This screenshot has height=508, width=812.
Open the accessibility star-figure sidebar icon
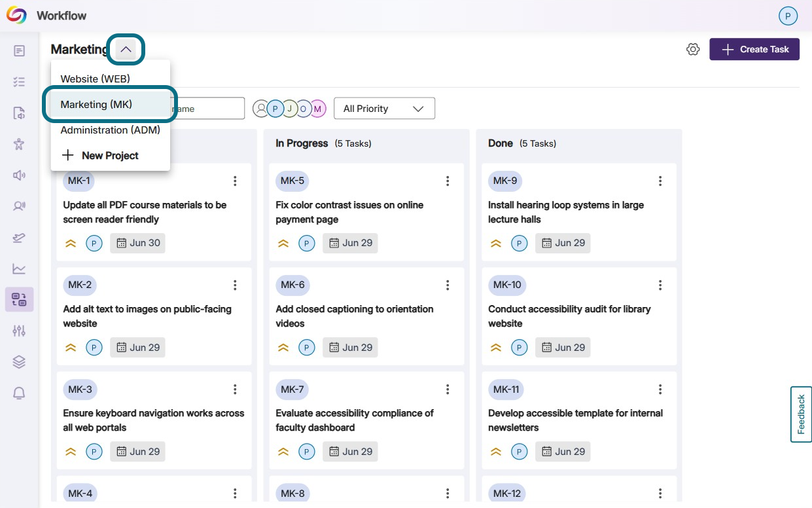(x=19, y=144)
